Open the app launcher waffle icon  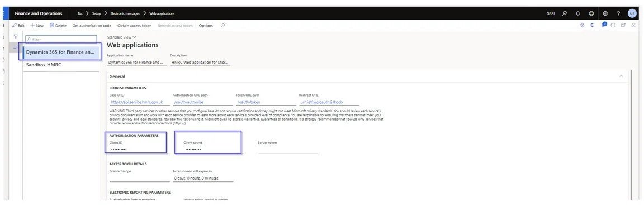point(4,13)
